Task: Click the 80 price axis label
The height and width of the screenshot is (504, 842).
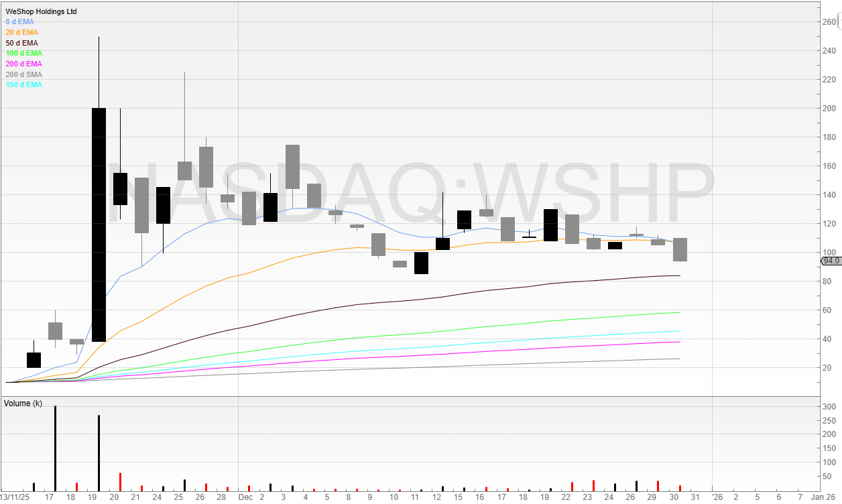Action: (x=828, y=281)
